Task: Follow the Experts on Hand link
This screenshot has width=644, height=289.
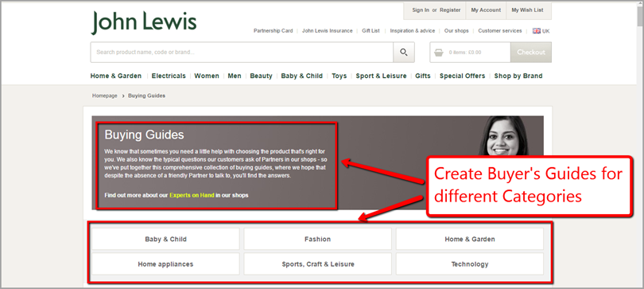Action: coord(192,195)
